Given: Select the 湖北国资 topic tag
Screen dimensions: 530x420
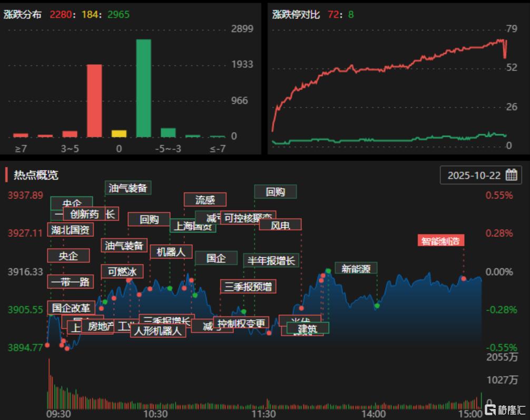Looking at the screenshot, I should pyautogui.click(x=70, y=229).
